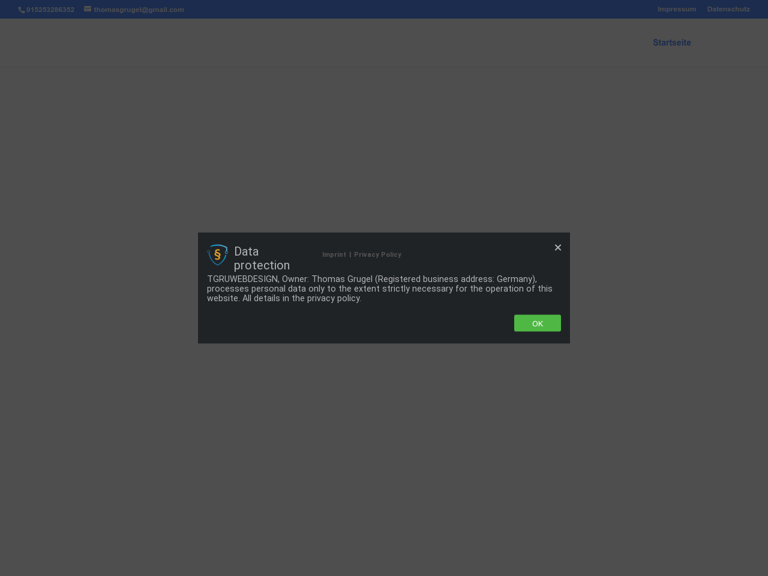Screen dimensions: 768x576
Task: Click the shield paragraph icon
Action: 217,255
